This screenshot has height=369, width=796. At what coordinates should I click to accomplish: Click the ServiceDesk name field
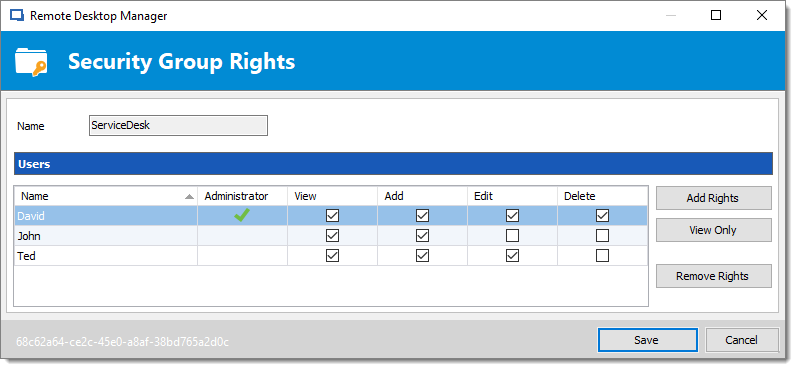(178, 125)
